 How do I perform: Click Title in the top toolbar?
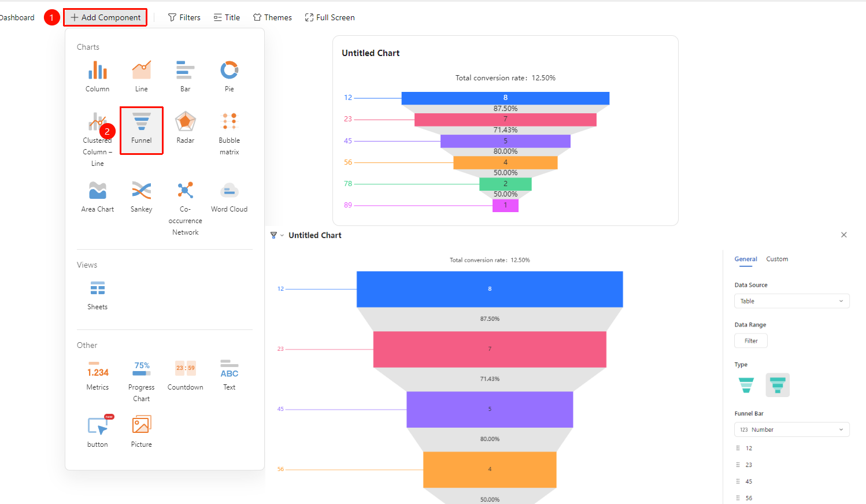click(227, 17)
